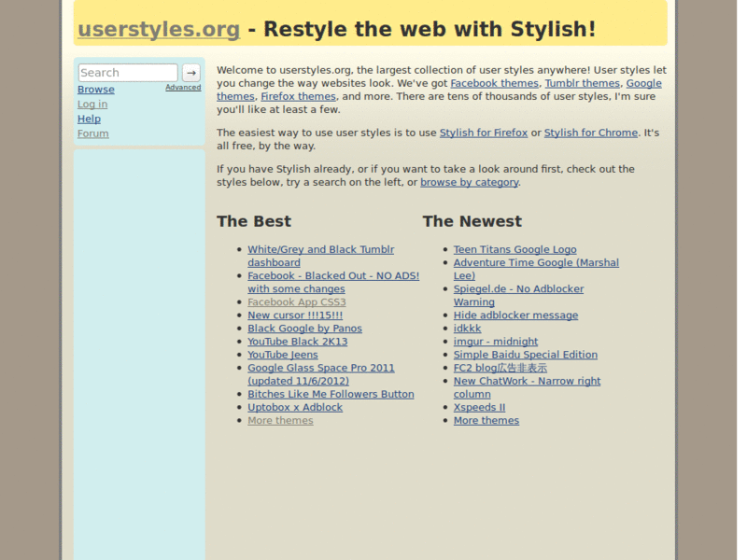Open the Tumblr themes link
Image resolution: width=747 pixels, height=560 pixels.
(x=582, y=83)
